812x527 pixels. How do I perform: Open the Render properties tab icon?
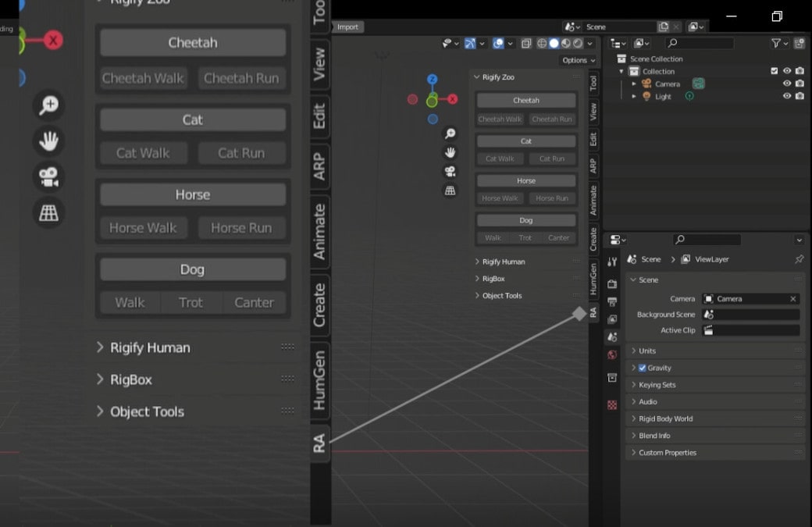(612, 283)
